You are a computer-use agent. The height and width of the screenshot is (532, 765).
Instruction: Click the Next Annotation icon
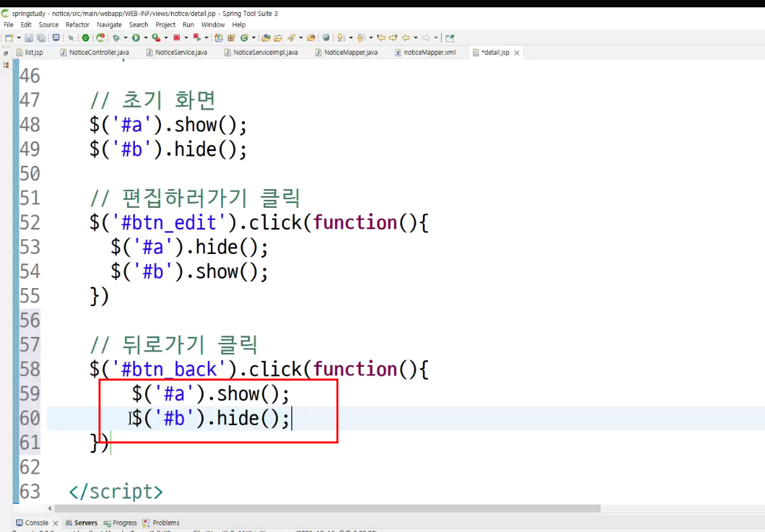tap(341, 37)
